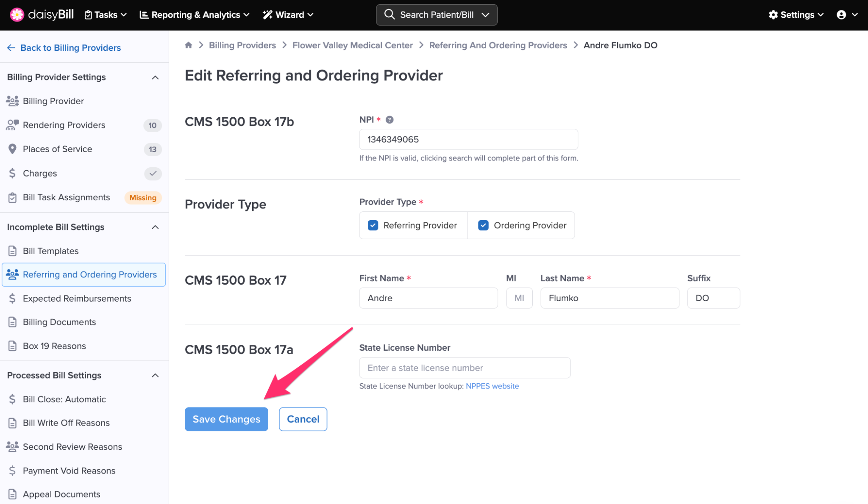Open Expected Reimbursements in the sidebar
868x504 pixels.
(77, 299)
